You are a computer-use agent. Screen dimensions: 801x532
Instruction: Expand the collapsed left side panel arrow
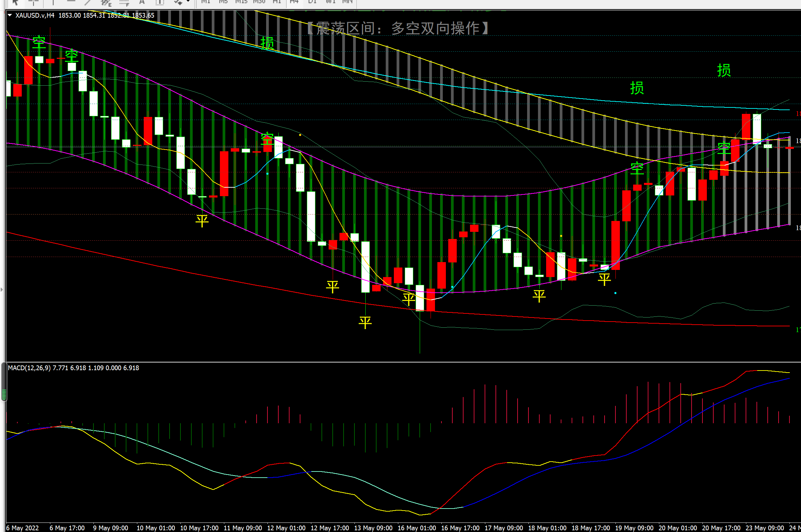tap(2, 290)
